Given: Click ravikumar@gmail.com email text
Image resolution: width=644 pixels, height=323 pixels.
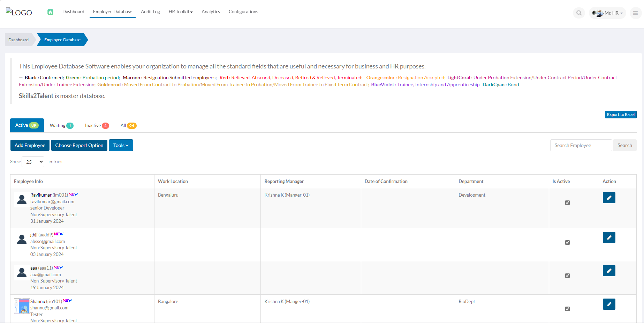Looking at the screenshot, I should (52, 201).
